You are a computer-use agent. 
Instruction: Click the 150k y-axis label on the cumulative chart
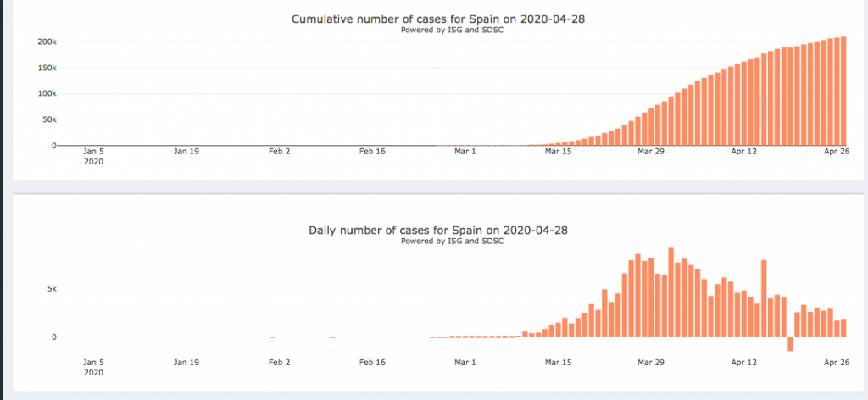[47, 68]
